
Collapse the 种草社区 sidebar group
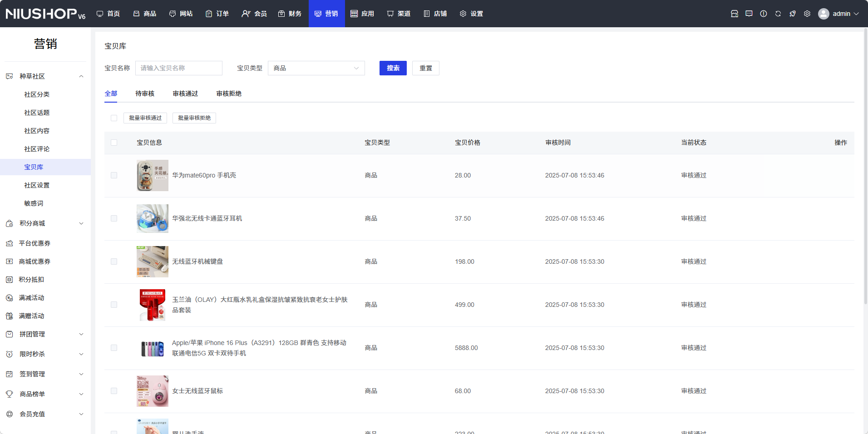point(81,76)
